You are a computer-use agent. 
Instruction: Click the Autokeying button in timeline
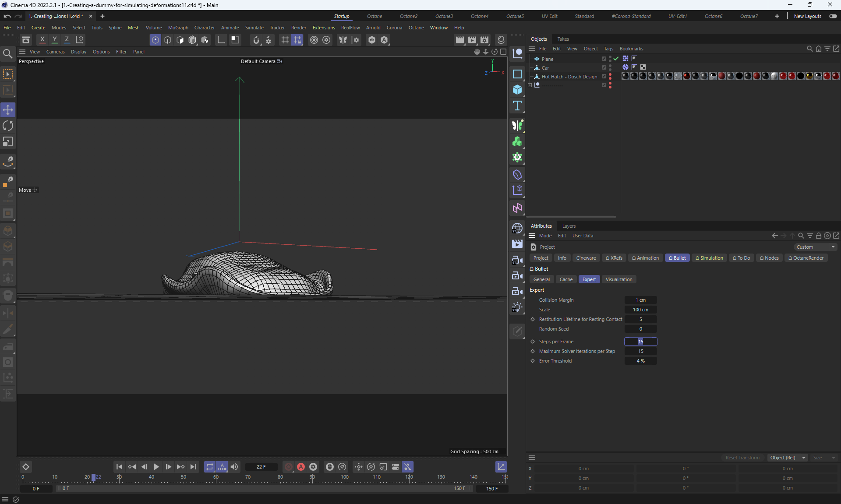click(x=301, y=467)
